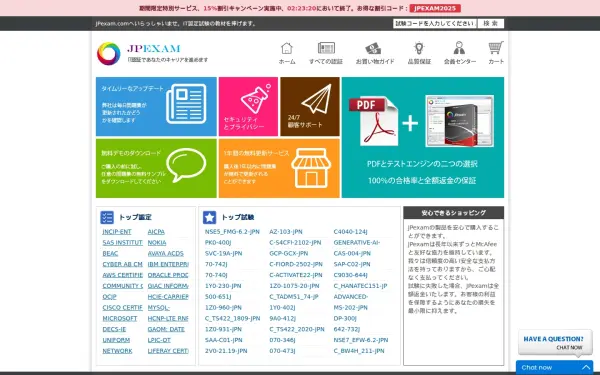Open the MS-202-JPN exam link

coord(351,307)
